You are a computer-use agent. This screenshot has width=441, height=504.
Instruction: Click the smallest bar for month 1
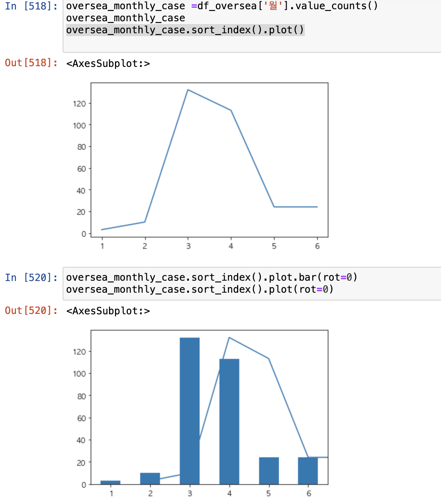tap(110, 482)
